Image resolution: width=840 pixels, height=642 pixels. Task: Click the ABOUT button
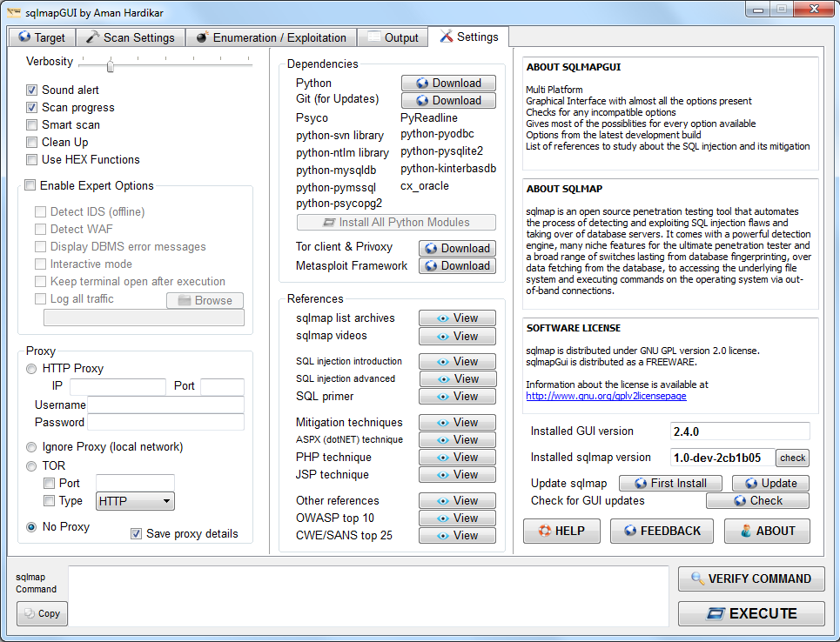tap(767, 531)
